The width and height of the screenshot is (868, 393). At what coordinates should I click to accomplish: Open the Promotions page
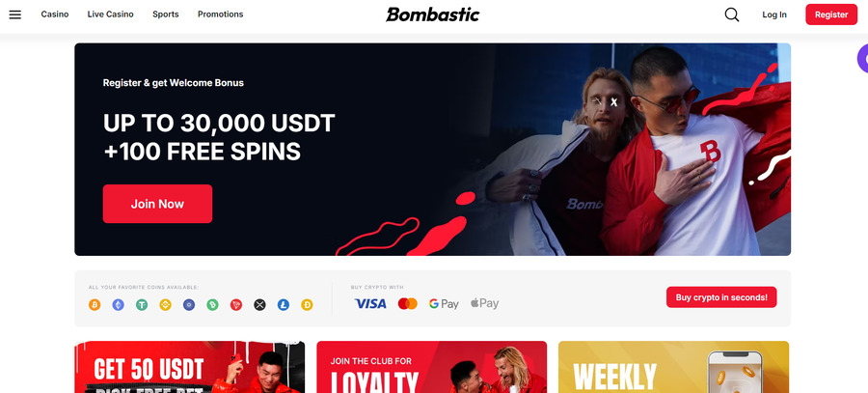[220, 14]
